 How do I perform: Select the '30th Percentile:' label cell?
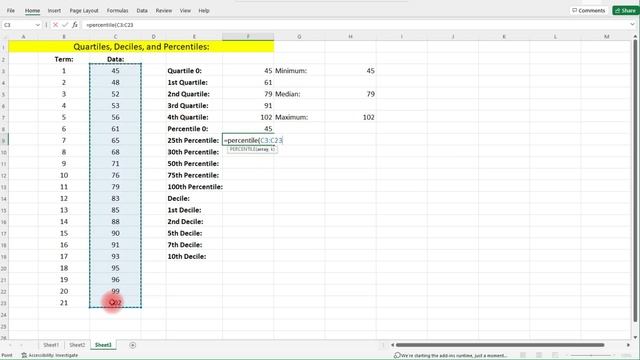pos(194,152)
